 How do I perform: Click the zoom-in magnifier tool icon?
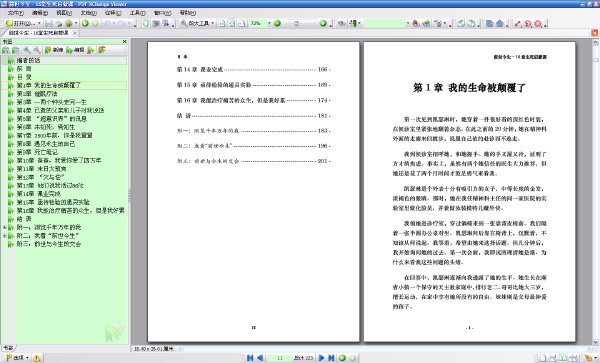[184, 23]
